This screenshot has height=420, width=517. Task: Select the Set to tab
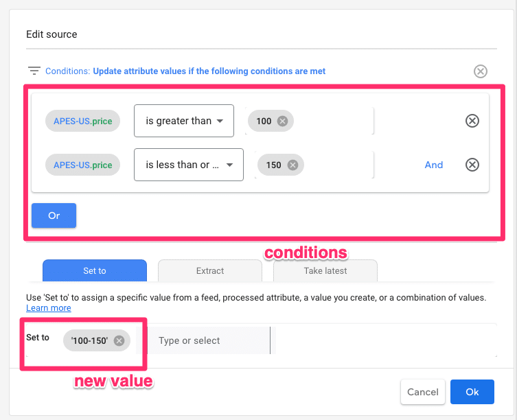click(95, 270)
